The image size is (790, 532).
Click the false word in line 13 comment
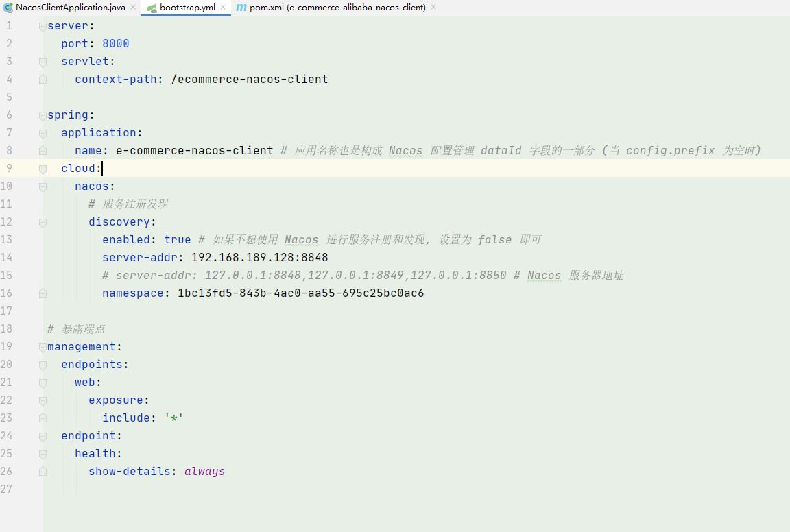(494, 240)
